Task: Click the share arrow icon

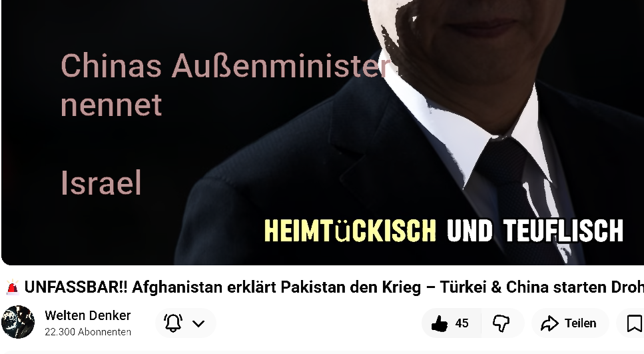Action: click(x=549, y=323)
